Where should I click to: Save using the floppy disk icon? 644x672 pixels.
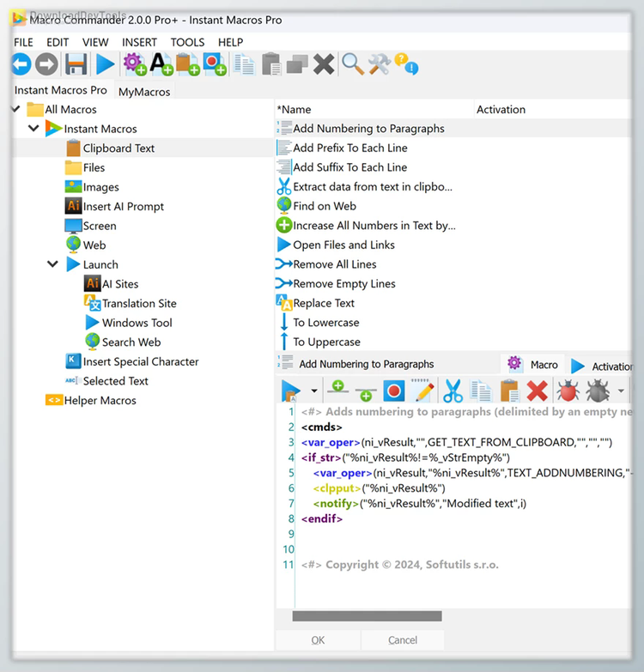point(76,64)
